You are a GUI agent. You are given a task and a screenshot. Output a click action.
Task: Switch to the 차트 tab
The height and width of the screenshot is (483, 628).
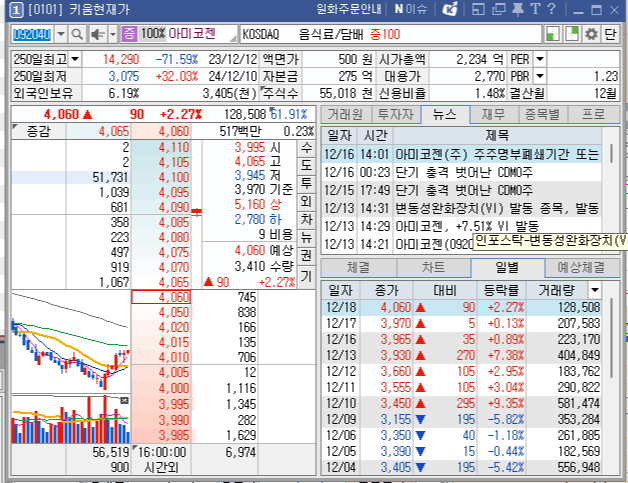coord(433,268)
